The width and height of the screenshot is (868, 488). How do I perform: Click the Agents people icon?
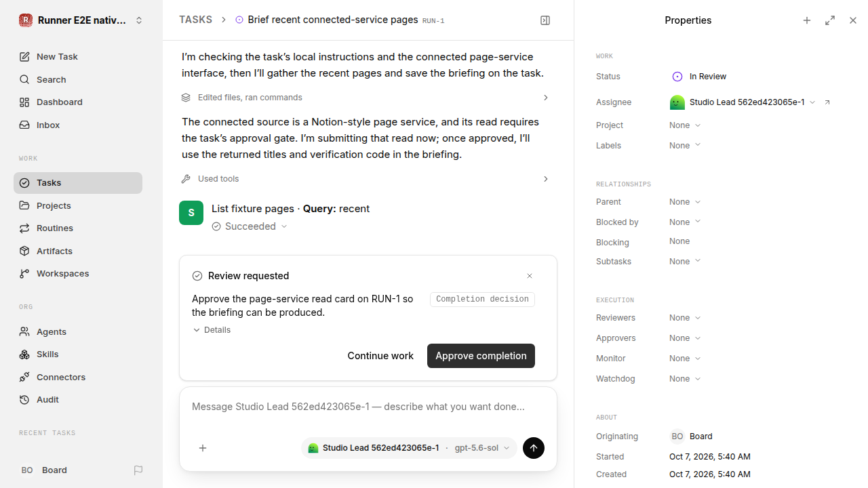[24, 331]
